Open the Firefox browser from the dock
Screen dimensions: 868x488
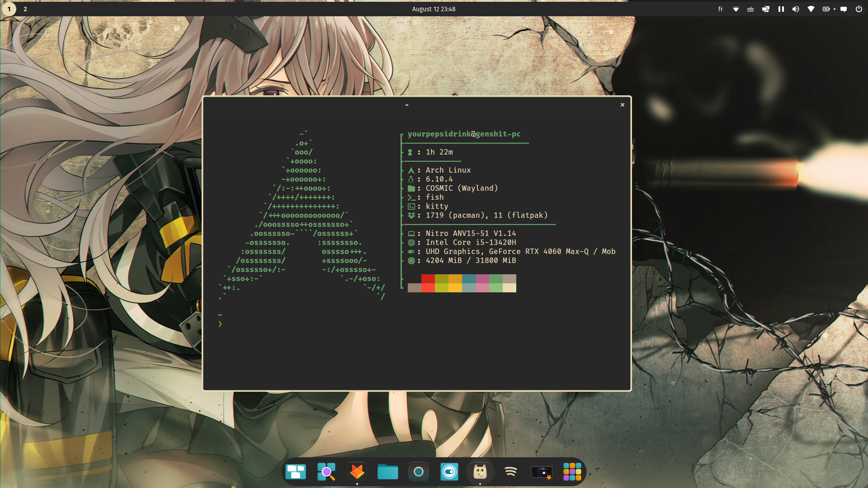[357, 472]
